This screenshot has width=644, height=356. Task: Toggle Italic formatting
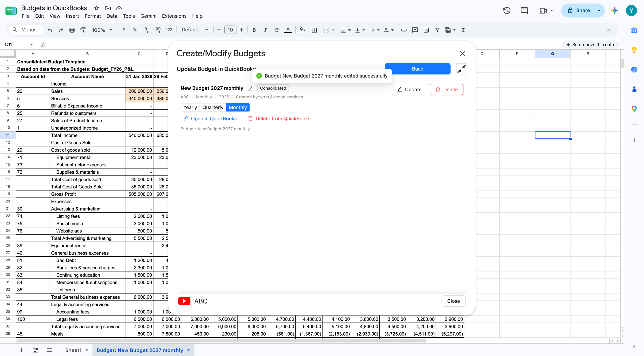click(265, 30)
